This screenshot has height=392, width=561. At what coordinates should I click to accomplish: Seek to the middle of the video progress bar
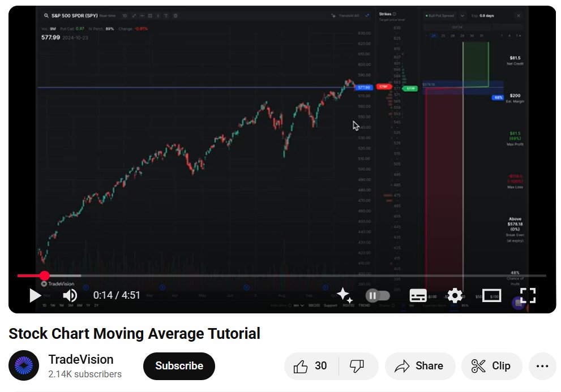[282, 276]
